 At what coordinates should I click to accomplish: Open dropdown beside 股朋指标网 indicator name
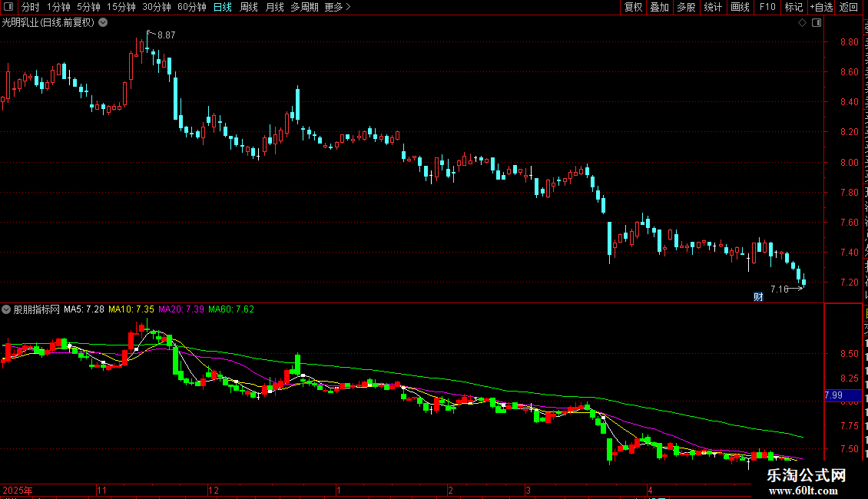pos(6,309)
